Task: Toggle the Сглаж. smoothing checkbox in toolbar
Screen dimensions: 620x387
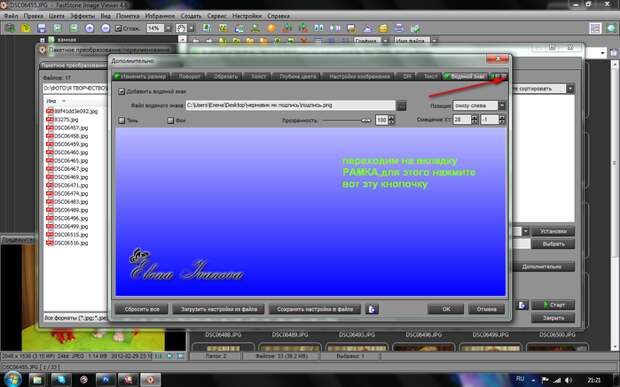Action: tap(118, 28)
